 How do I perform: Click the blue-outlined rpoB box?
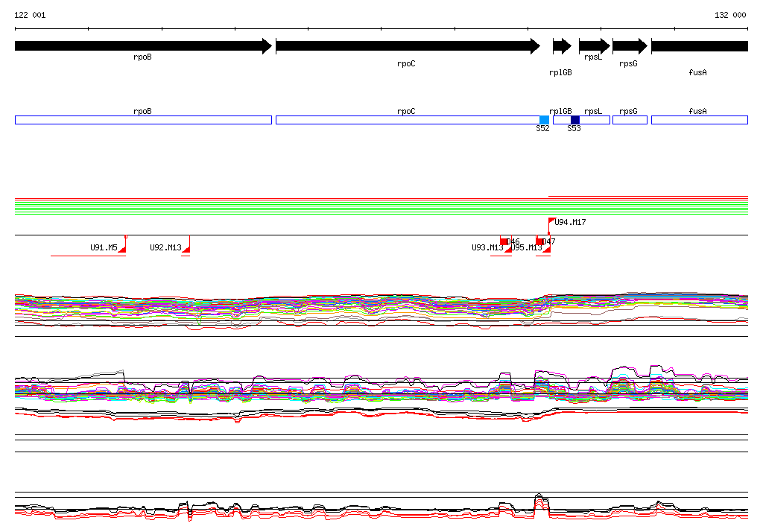click(x=144, y=120)
